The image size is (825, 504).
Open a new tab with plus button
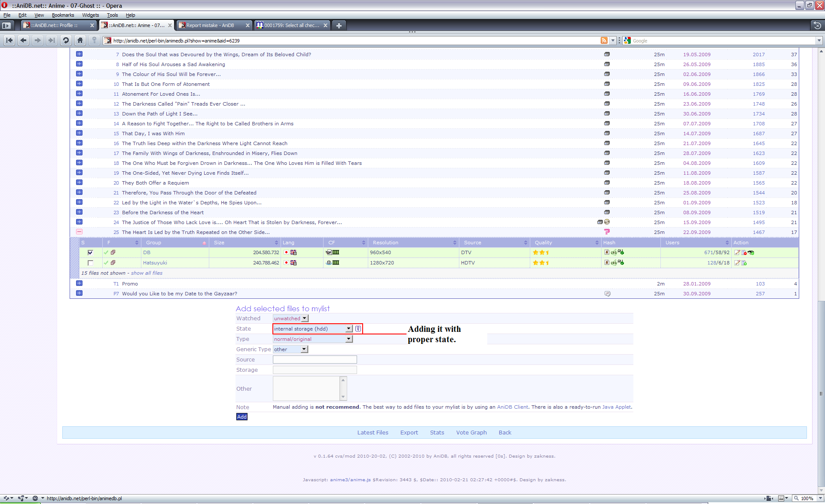[x=339, y=25]
